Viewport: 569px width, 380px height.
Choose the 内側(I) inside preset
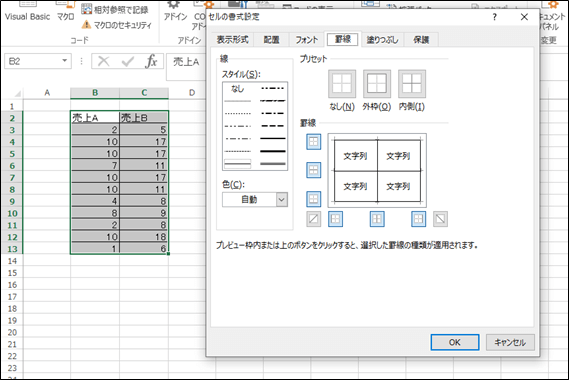point(412,84)
